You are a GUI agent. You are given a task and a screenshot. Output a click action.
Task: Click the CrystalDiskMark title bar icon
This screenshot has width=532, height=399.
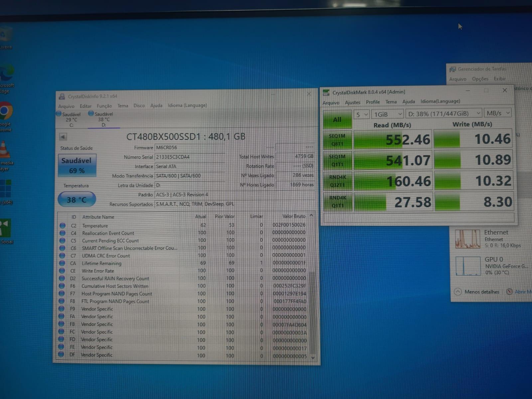[326, 92]
